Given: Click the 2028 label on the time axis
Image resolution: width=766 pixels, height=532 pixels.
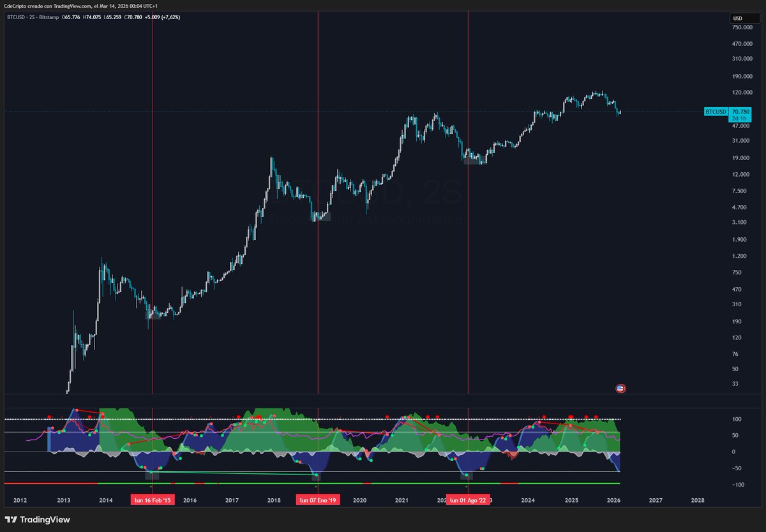Looking at the screenshot, I should (698, 501).
